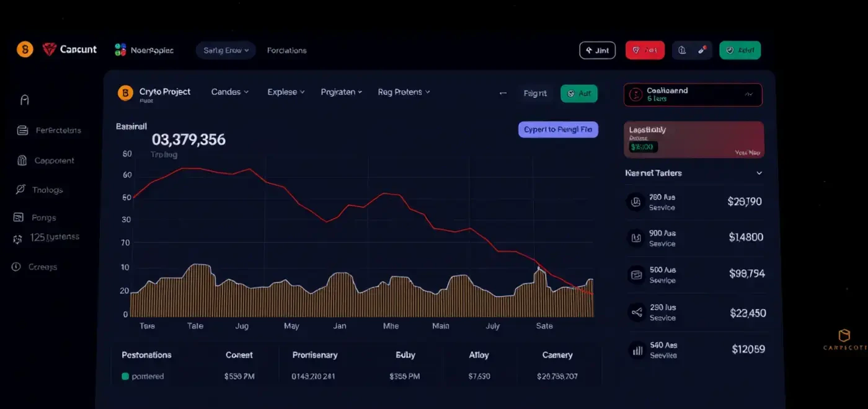Click the Camery column header
The height and width of the screenshot is (409, 868).
(557, 355)
